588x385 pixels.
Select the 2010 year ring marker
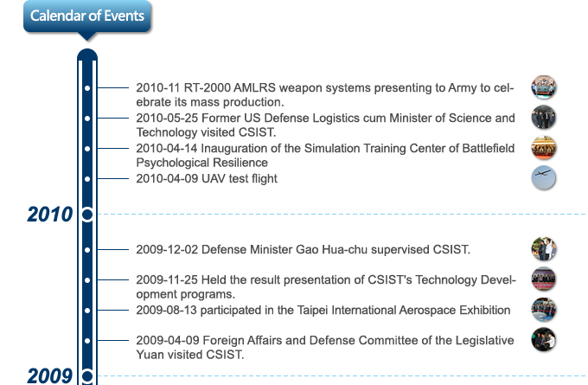point(87,215)
